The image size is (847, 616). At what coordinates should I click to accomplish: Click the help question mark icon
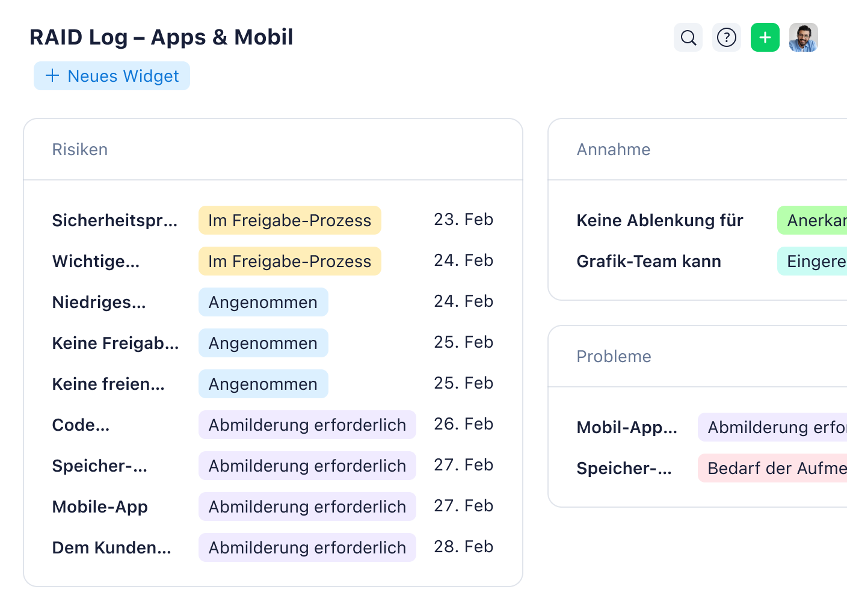pos(726,37)
